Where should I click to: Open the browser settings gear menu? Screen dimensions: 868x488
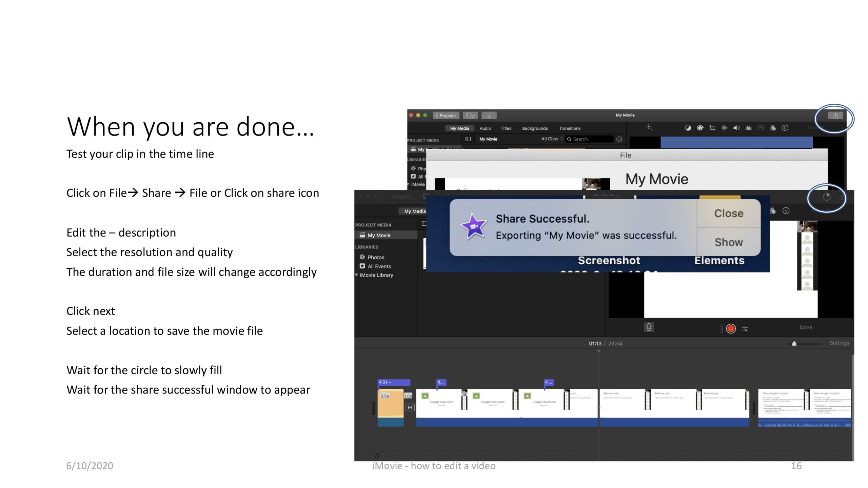click(x=619, y=139)
